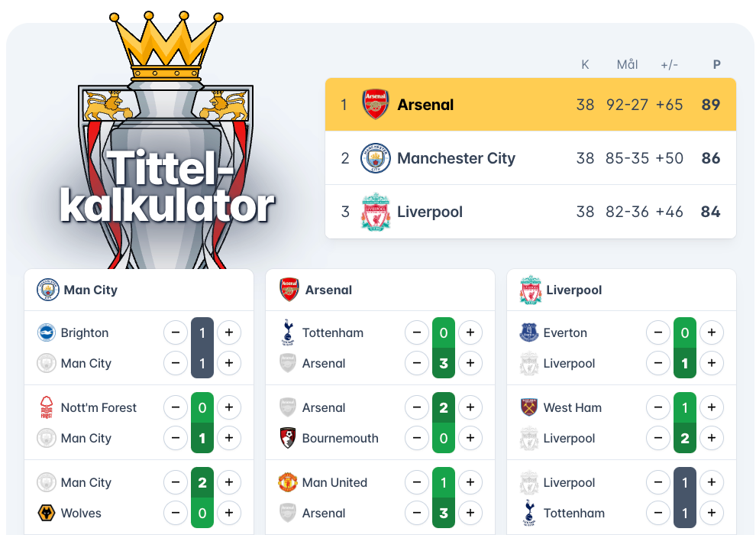Decrease Man City's score against Brighton
This screenshot has height=535, width=756.
pyautogui.click(x=176, y=363)
